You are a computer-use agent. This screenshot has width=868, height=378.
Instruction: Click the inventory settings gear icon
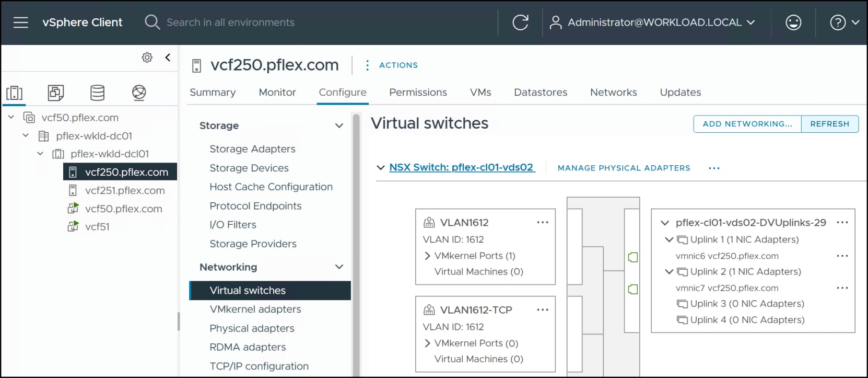[x=147, y=58]
